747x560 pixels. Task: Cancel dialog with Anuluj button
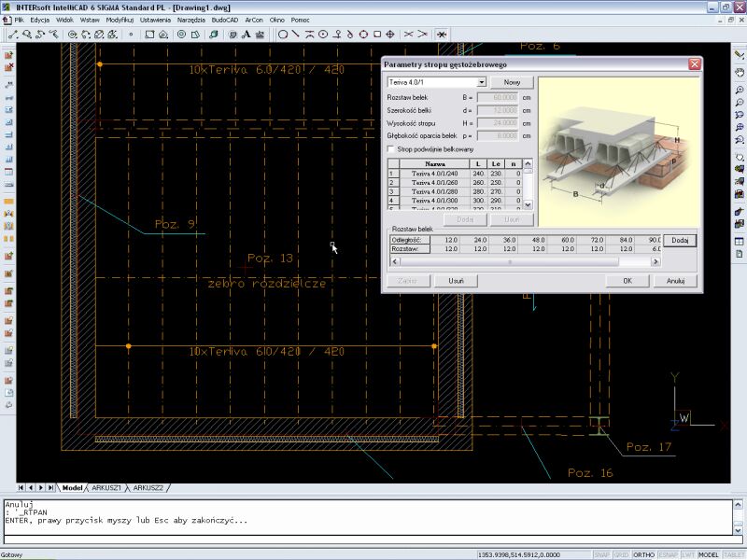(675, 281)
